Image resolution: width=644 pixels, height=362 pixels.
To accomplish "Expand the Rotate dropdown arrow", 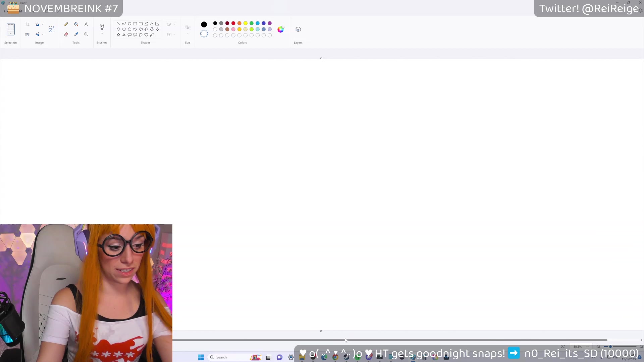I will point(42,24).
